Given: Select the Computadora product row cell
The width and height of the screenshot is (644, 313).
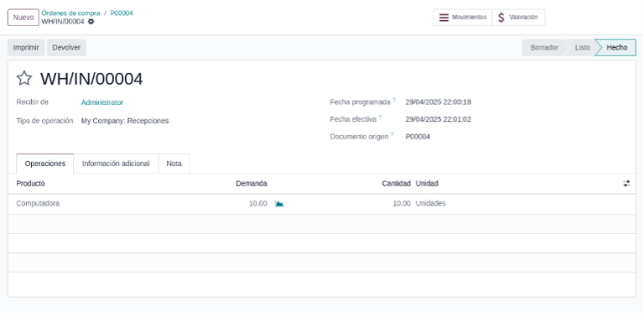Looking at the screenshot, I should click(x=38, y=204).
